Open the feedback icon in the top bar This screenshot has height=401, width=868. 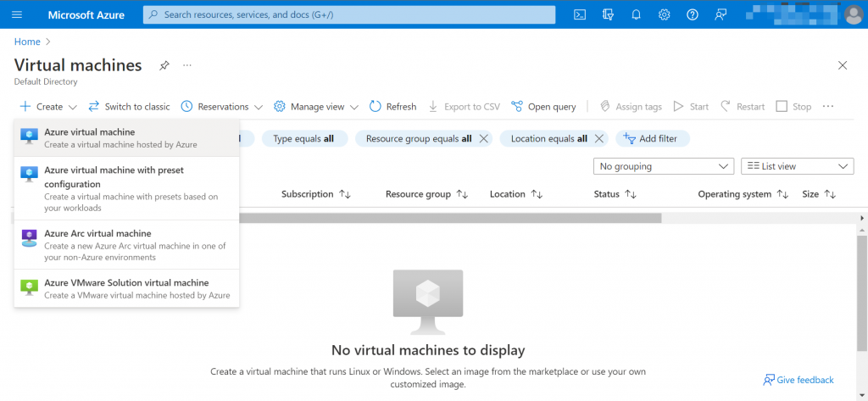tap(721, 15)
